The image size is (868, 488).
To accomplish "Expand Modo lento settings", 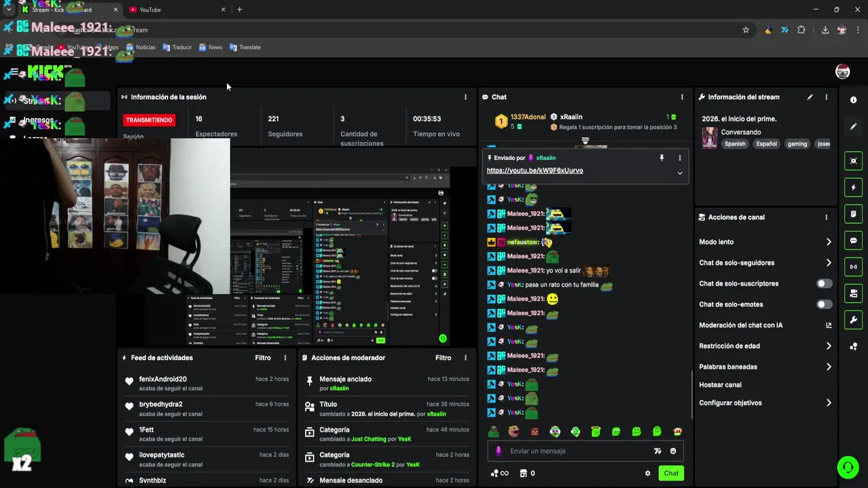I will pos(829,242).
